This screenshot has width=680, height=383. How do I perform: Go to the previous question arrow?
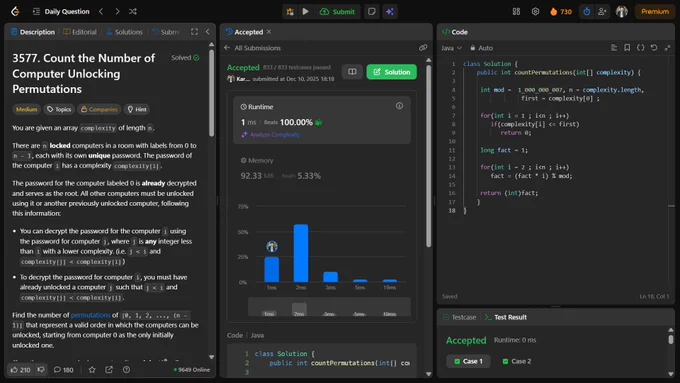tap(101, 12)
